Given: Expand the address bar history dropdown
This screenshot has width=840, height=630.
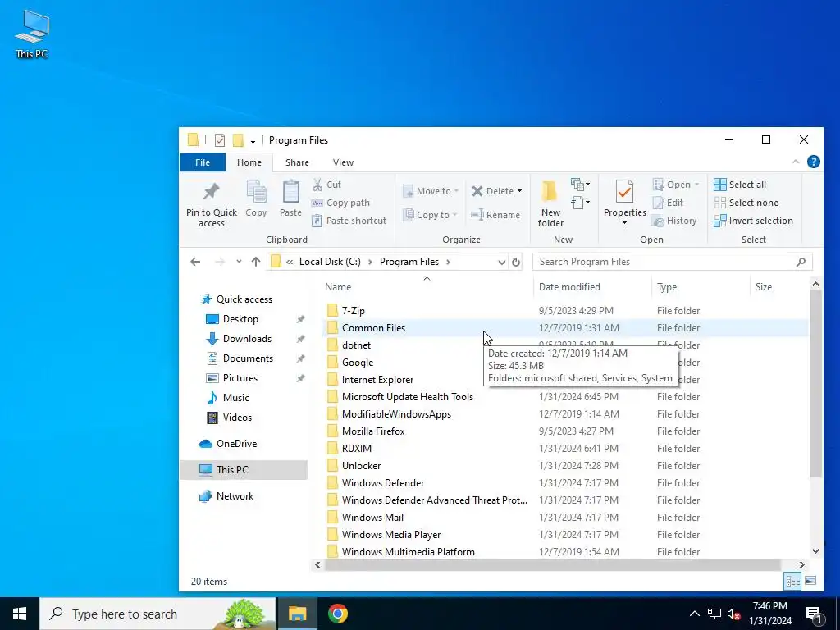Looking at the screenshot, I should 501,262.
